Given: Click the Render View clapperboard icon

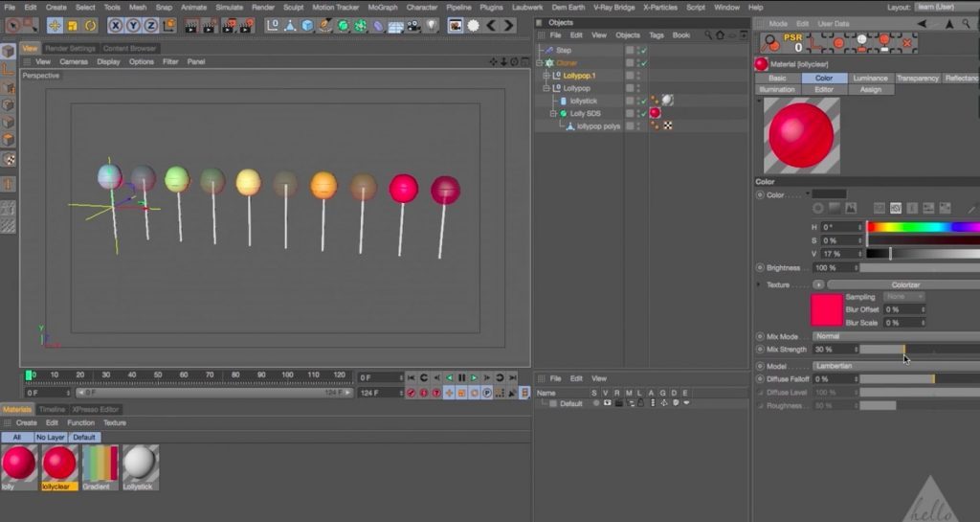Looking at the screenshot, I should [191, 26].
